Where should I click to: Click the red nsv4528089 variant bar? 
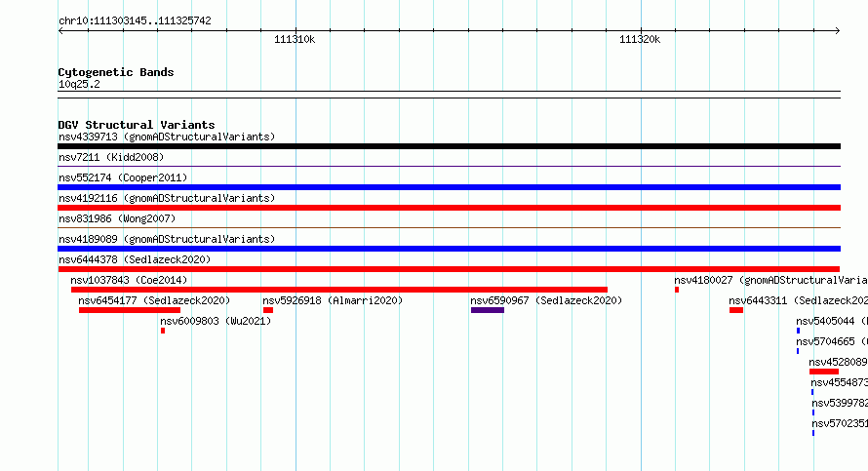(824, 372)
